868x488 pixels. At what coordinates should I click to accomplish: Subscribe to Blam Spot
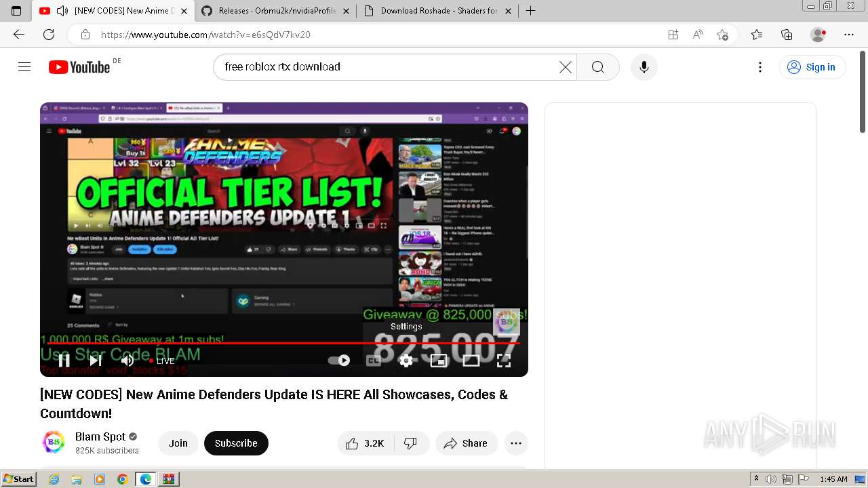236,443
